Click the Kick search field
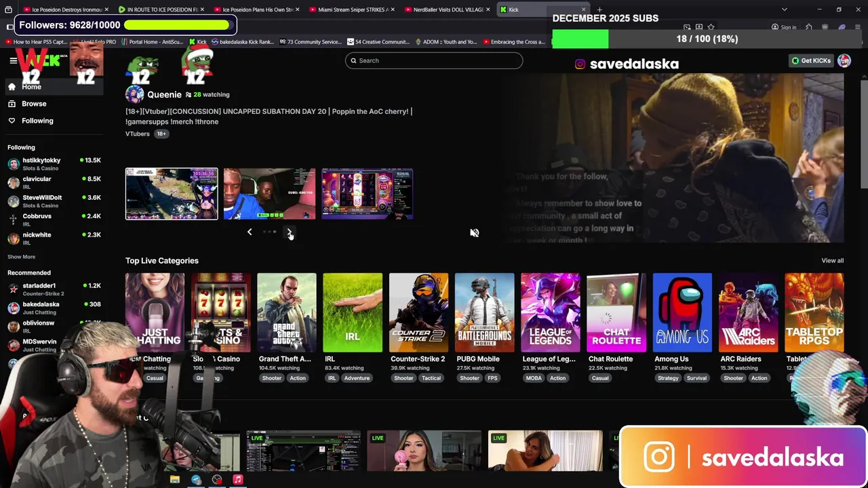 (434, 60)
